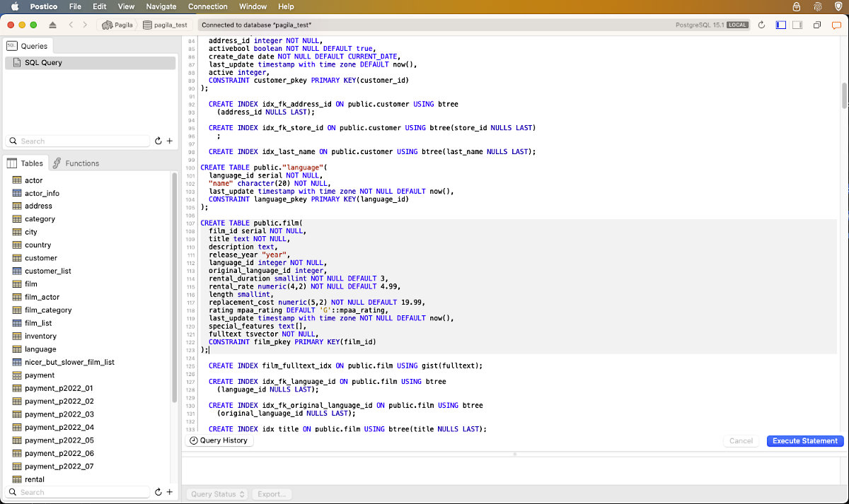Click the duplicate windows icon
Viewport: 849px width, 504px height.
[x=817, y=25]
